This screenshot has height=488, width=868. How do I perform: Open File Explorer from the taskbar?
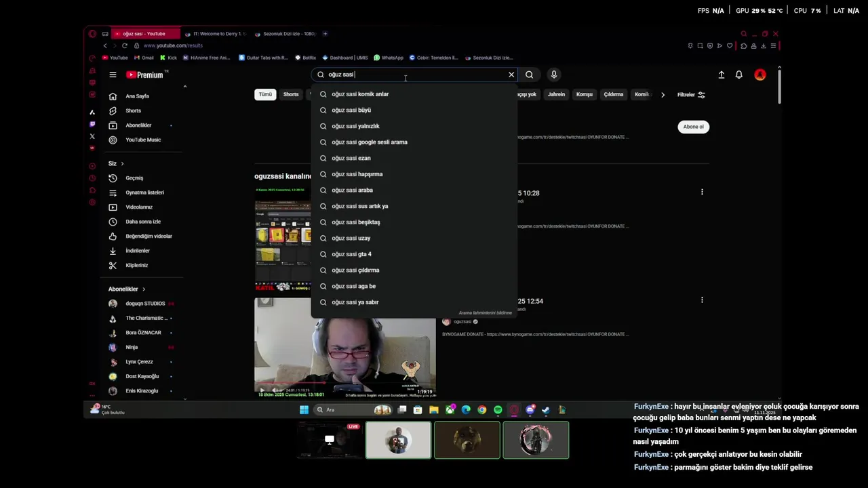click(x=434, y=409)
